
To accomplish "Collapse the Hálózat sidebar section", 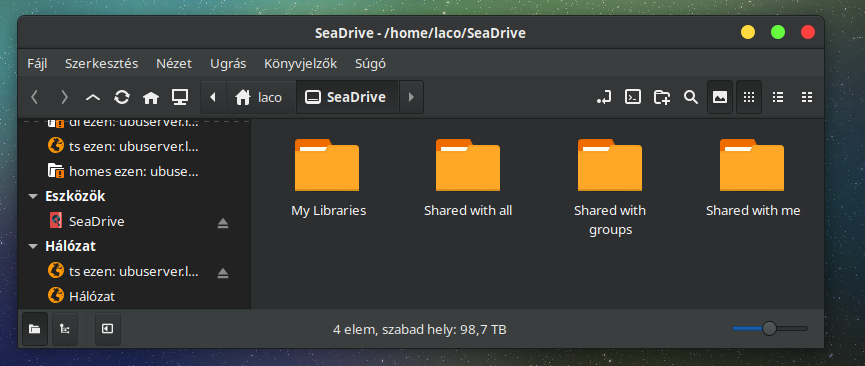I will [x=34, y=246].
